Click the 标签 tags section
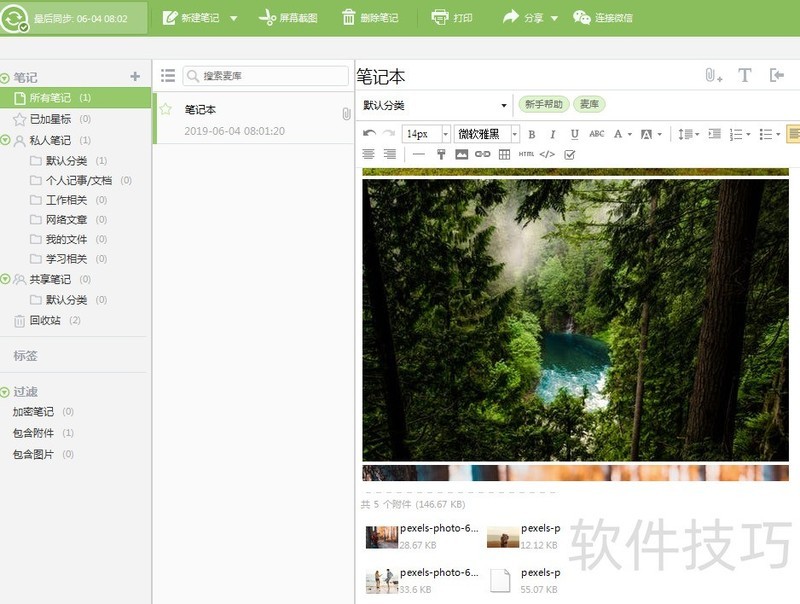Screen dimensions: 800x604 (26, 356)
